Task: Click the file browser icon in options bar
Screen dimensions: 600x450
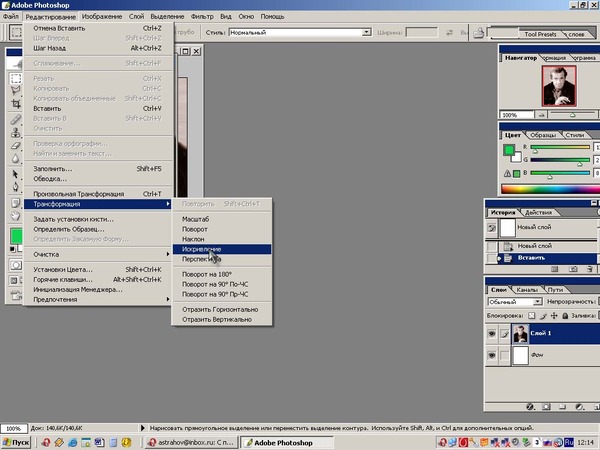Action: (x=479, y=33)
